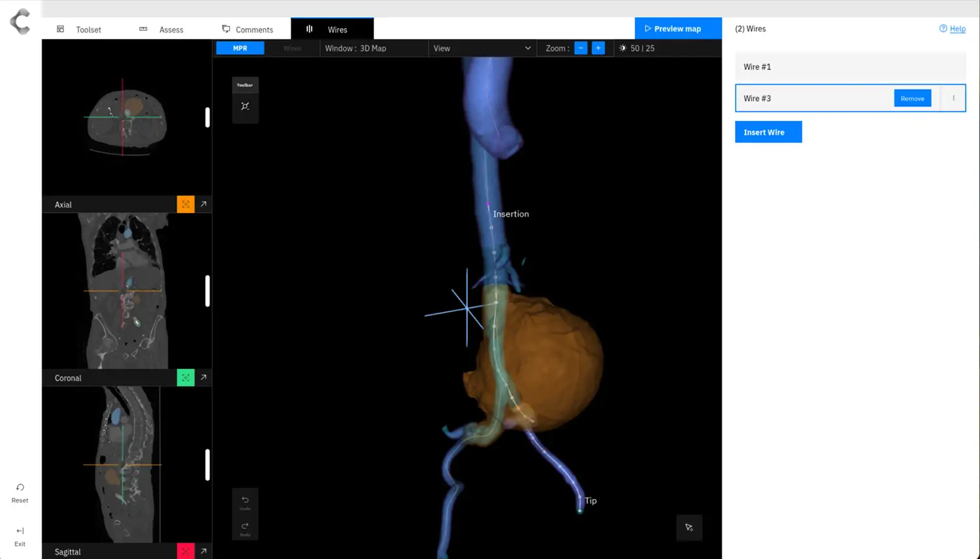This screenshot has width=980, height=559.
Task: Click the Exit button in sidebar
Action: point(20,537)
